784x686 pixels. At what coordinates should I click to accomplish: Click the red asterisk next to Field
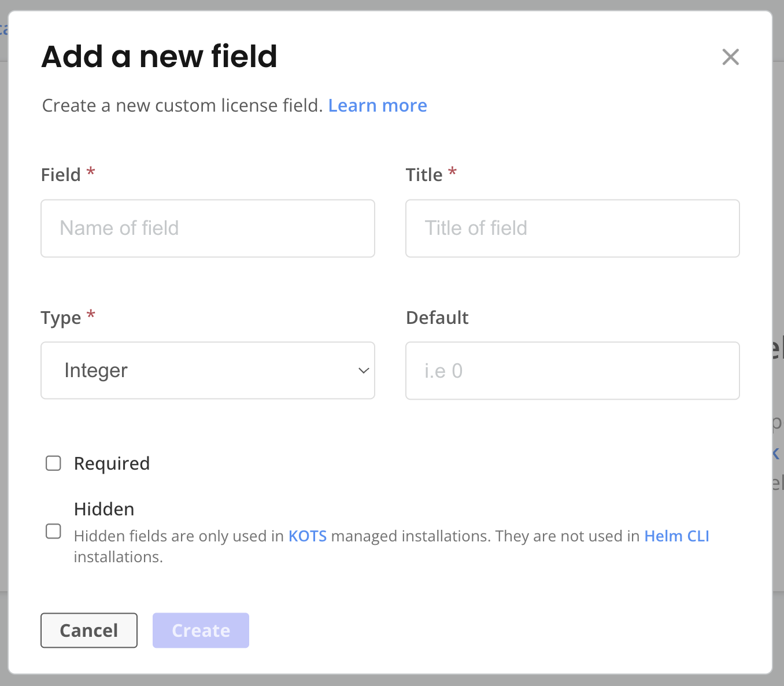[91, 172]
